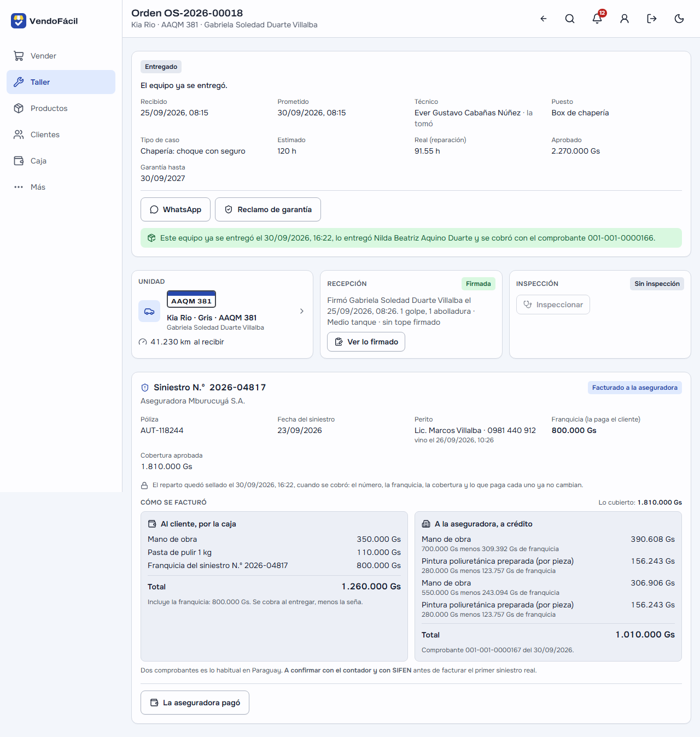This screenshot has height=737, width=700.
Task: Click the VendoFácil logo icon
Action: coord(19,21)
